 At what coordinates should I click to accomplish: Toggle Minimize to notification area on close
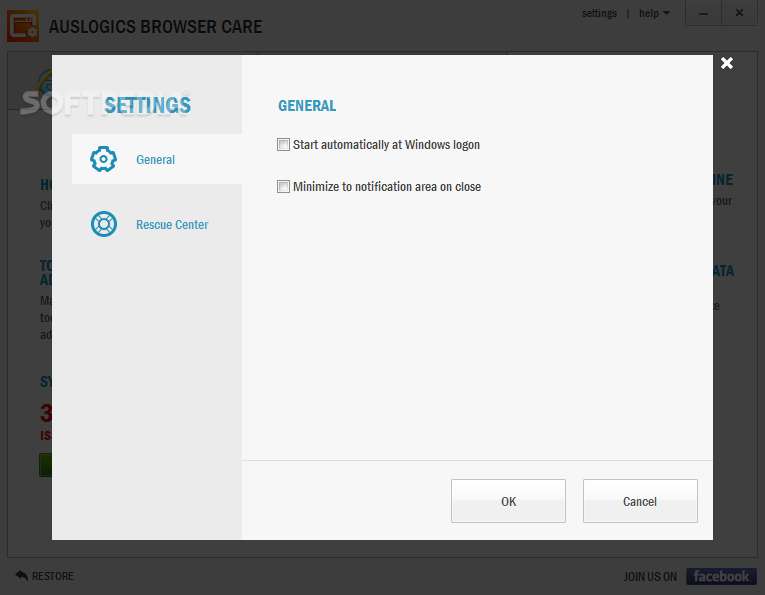[283, 186]
